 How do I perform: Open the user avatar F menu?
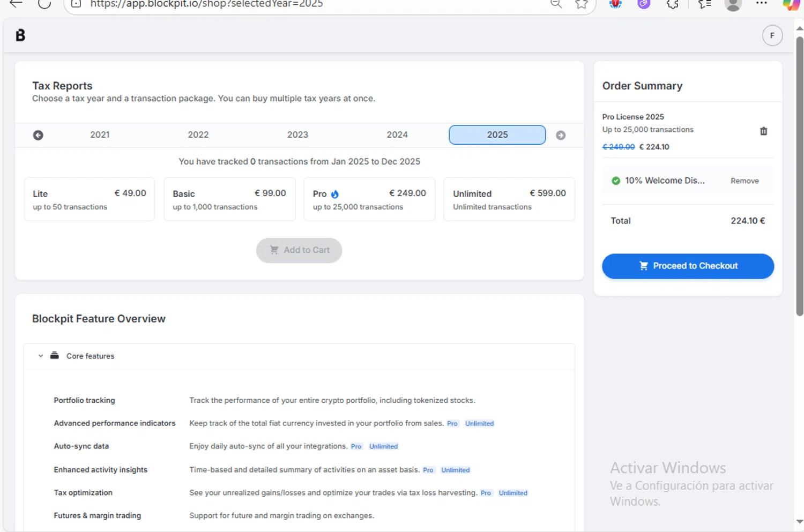tap(772, 35)
